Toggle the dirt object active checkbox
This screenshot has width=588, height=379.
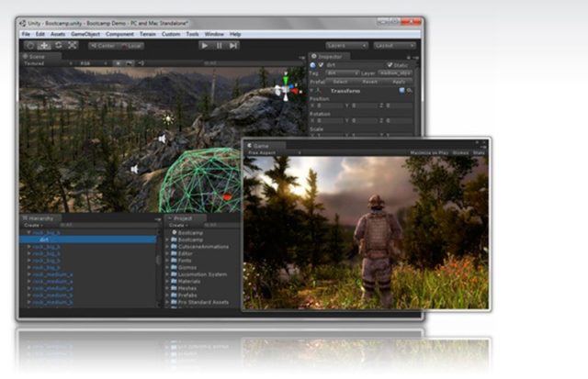pos(321,65)
